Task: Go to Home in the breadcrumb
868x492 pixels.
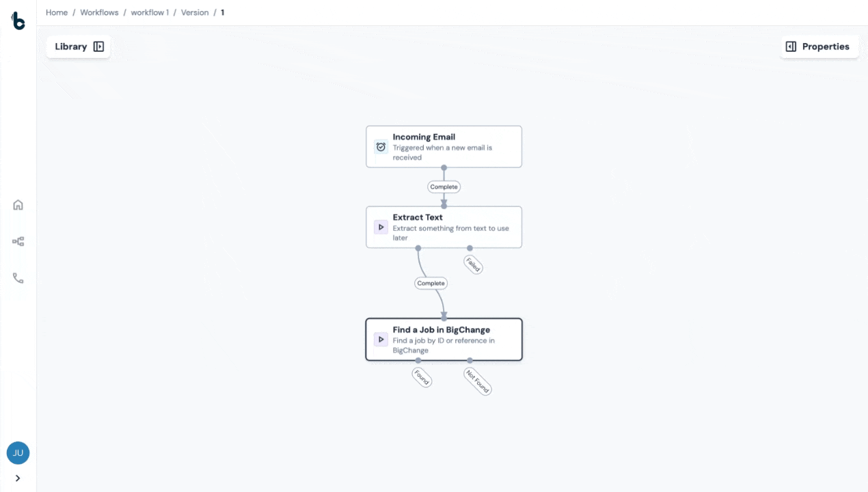Action: click(57, 12)
